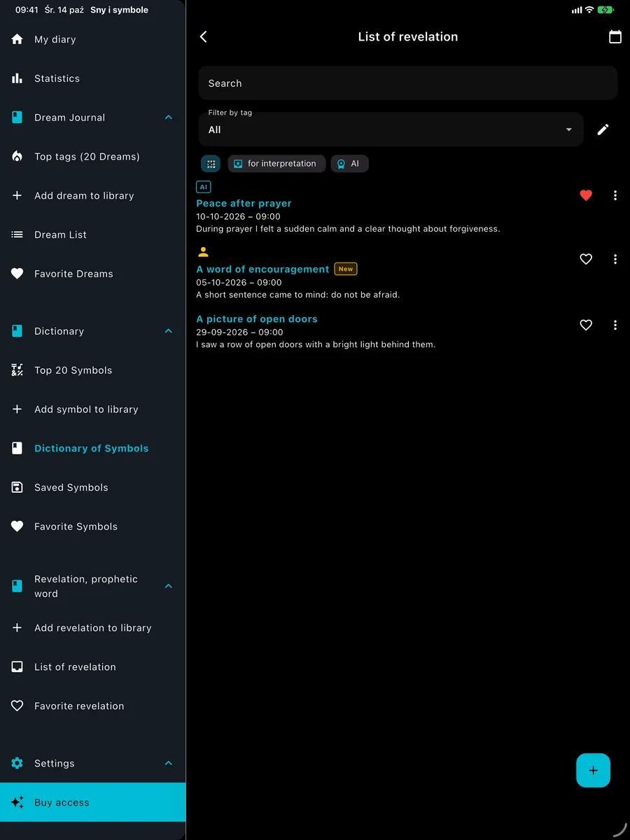Screen dimensions: 630x840
Task: Click the Buy access button label
Action: (62, 802)
